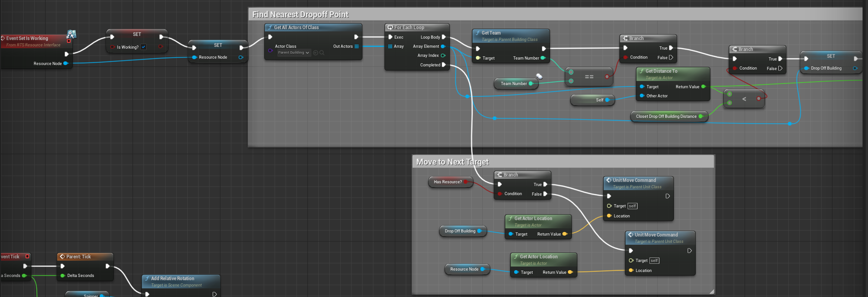The height and width of the screenshot is (297, 868).
Task: Select the Move to Next Target comment header
Action: pos(452,162)
